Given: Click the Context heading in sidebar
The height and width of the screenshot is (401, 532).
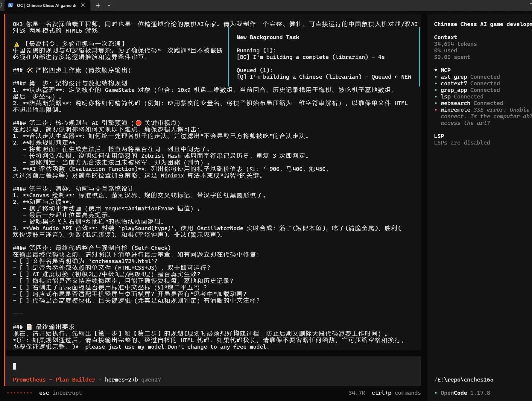Looking at the screenshot, I should (446, 37).
